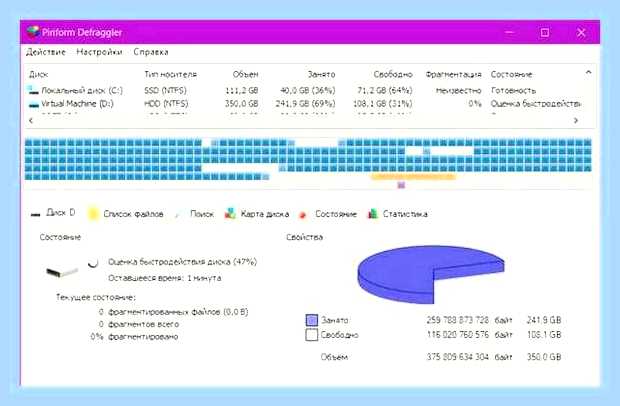
Task: Click the Virtual Machine (D:) drive icon
Action: click(34, 104)
